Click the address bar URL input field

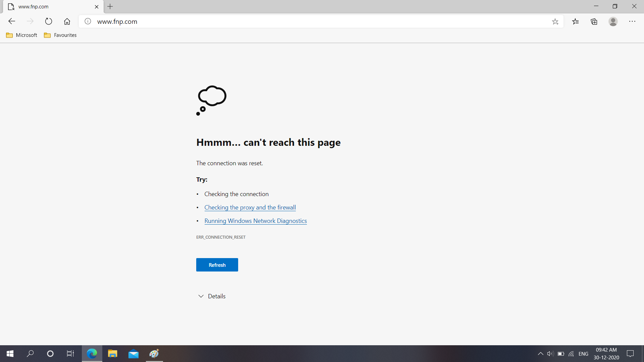point(322,21)
